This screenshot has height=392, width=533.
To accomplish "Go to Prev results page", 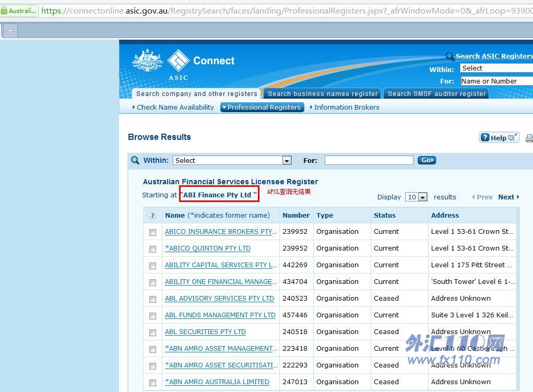I will click(482, 197).
